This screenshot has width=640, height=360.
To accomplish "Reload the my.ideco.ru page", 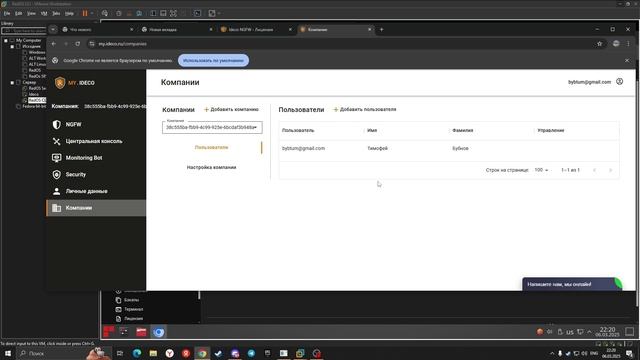I will [78, 44].
